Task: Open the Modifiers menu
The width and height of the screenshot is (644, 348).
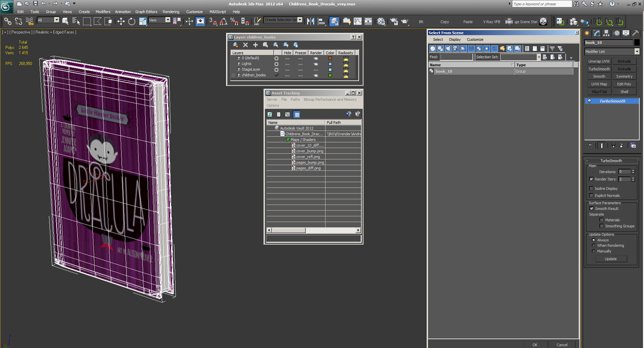Action: click(103, 12)
